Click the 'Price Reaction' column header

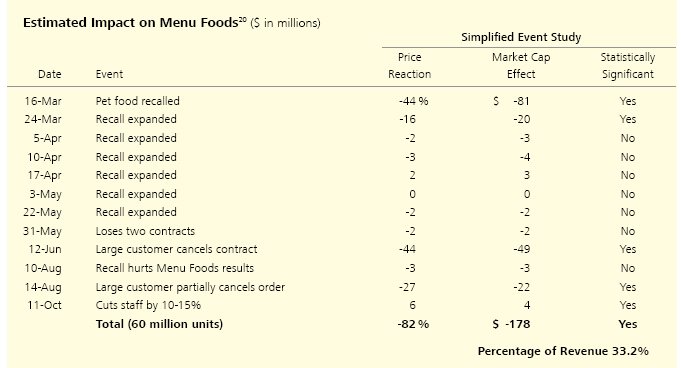[x=409, y=65]
